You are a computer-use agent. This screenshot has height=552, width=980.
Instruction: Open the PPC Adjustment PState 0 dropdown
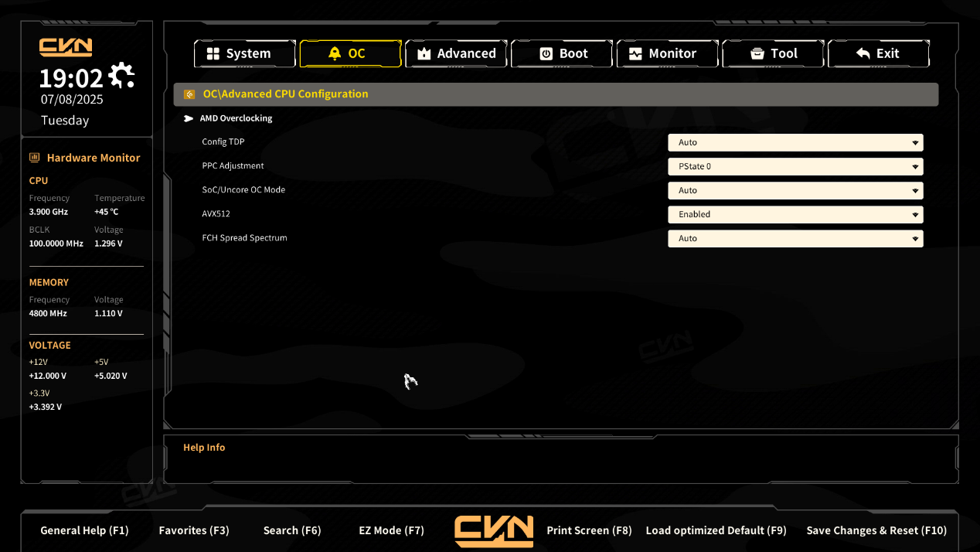[795, 166]
